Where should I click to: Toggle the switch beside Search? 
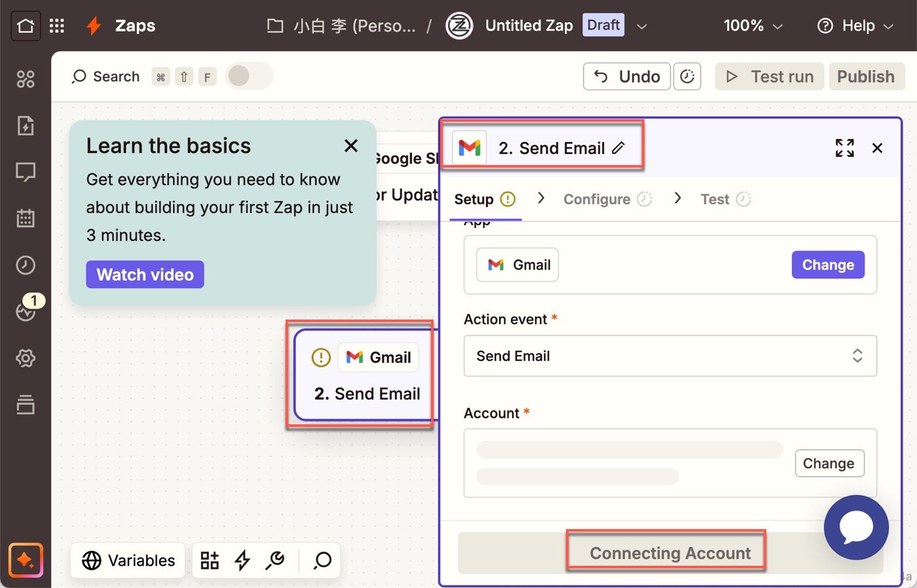(249, 76)
